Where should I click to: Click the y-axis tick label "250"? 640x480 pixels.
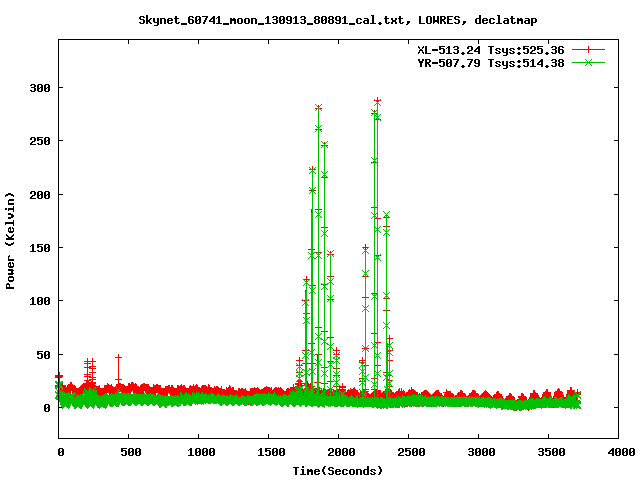pos(40,141)
